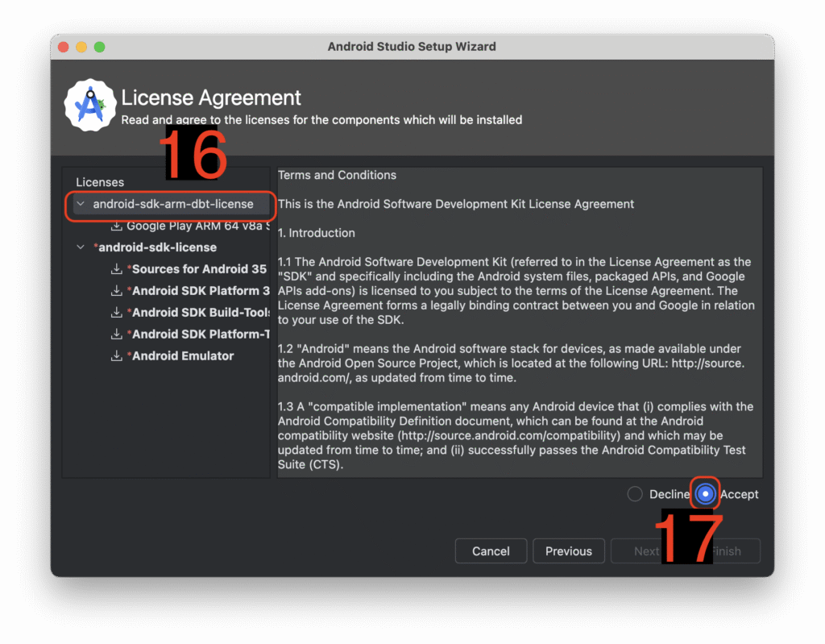
Task: Select the Accept radio button
Action: pos(705,494)
